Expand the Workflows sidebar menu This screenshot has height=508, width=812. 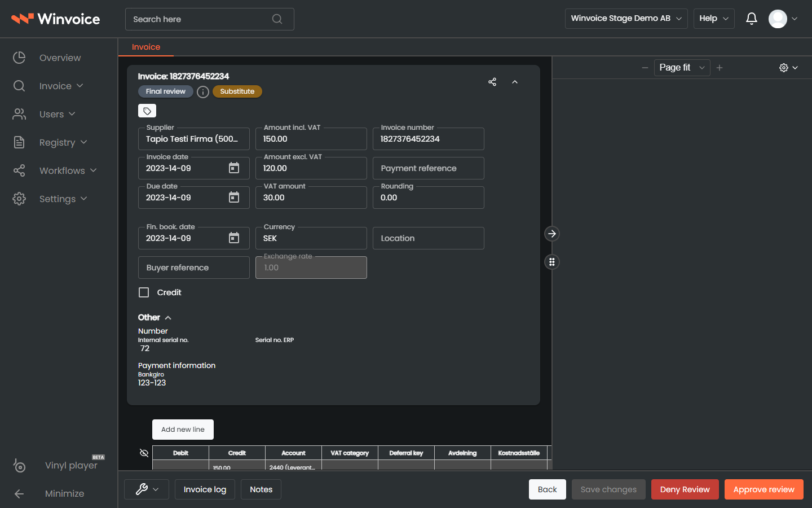[x=55, y=170]
